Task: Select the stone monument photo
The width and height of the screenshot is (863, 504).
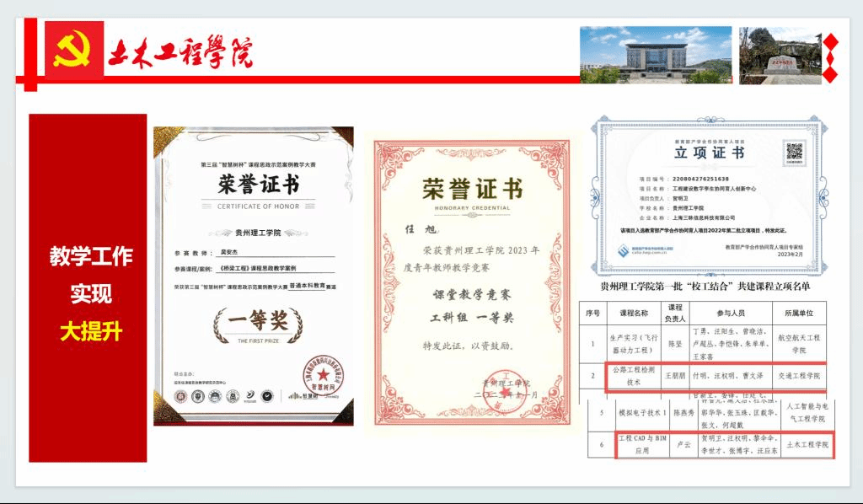Action: (780, 55)
